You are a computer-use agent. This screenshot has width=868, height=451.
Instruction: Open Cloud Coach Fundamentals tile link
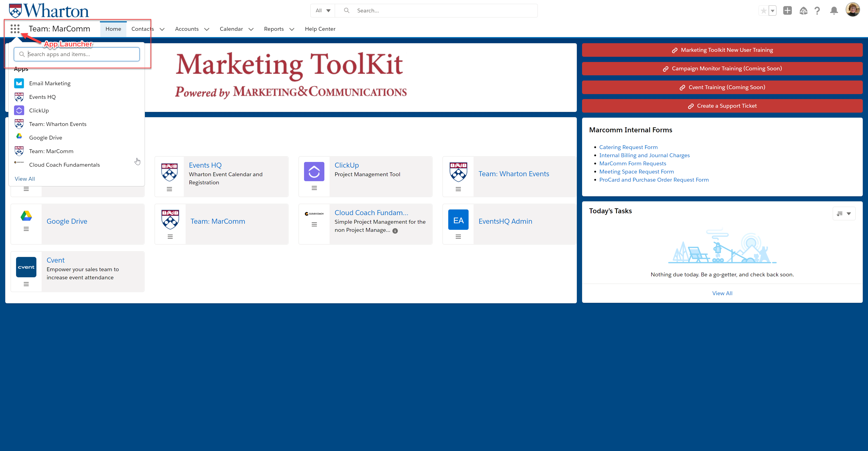pyautogui.click(x=371, y=213)
